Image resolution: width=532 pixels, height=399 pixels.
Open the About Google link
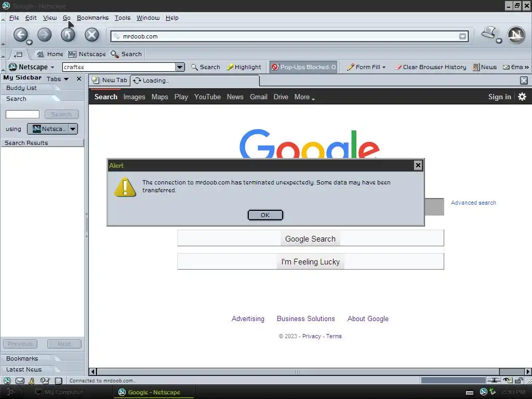[368, 318]
